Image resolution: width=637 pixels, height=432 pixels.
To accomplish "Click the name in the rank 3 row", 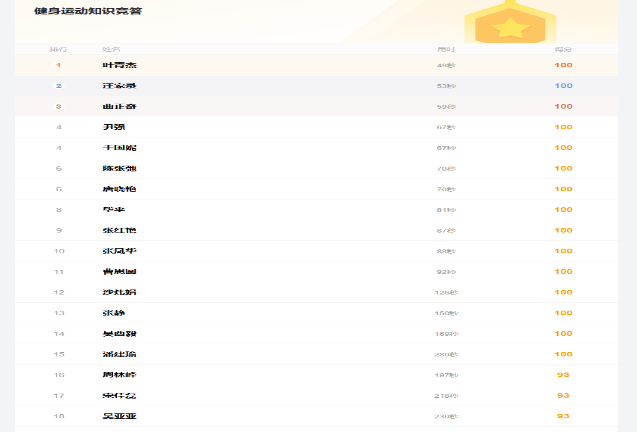I will (119, 106).
